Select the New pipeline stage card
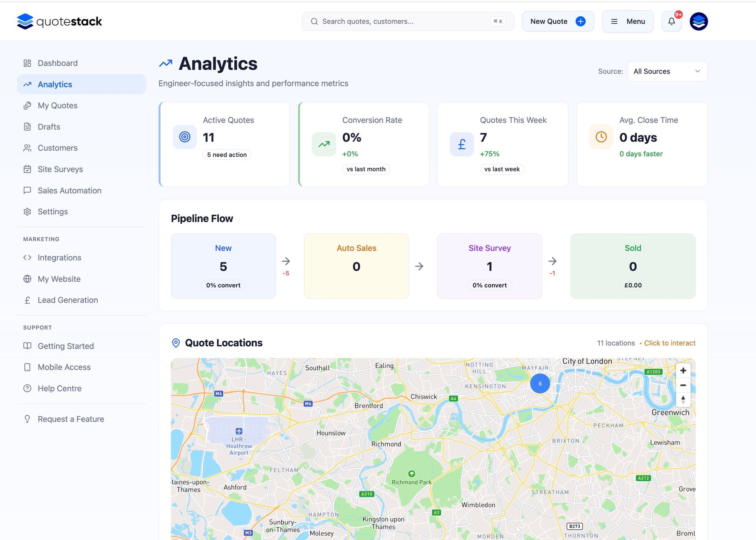Viewport: 756px width, 540px height. coord(223,266)
